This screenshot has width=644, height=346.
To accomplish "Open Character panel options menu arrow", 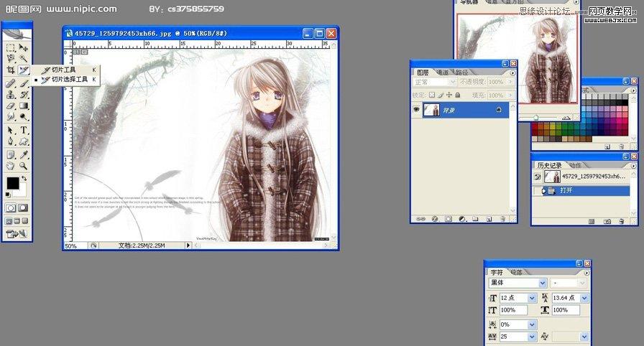I will [586, 273].
